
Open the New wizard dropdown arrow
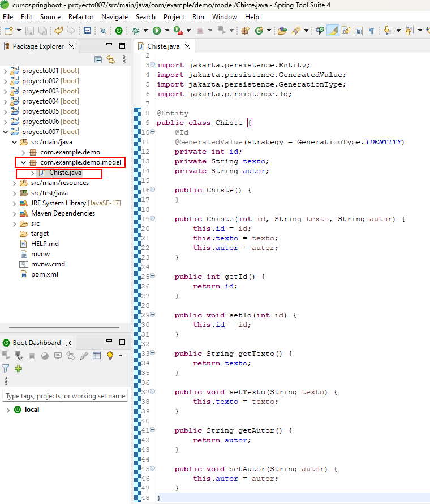[19, 31]
